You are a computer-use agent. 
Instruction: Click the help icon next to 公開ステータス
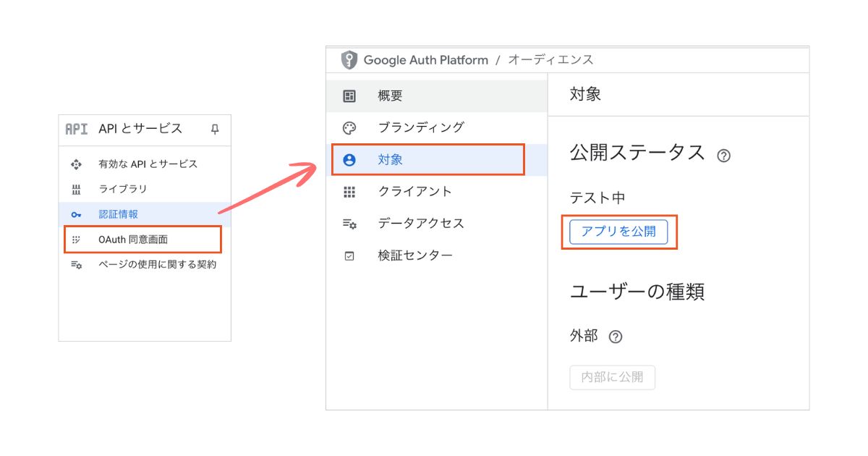coord(723,156)
